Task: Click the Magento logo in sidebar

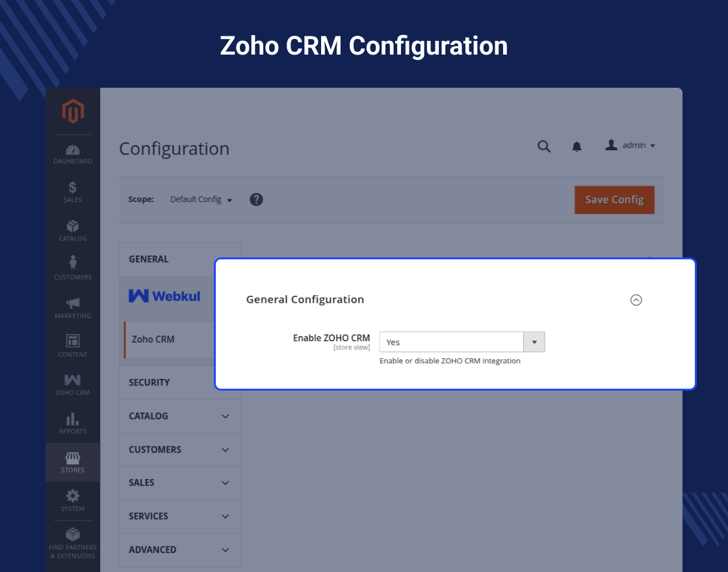Action: coord(73,111)
